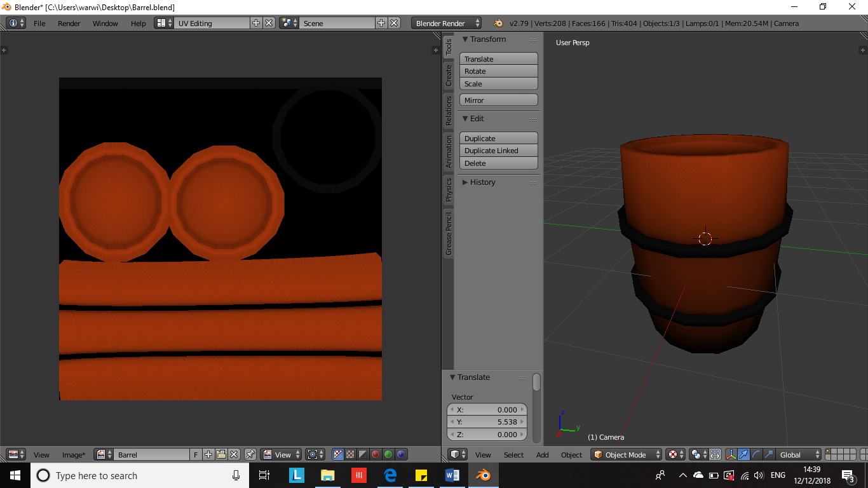The height and width of the screenshot is (488, 868).
Task: Toggle the 3D manipulator axis widget
Action: 731,454
